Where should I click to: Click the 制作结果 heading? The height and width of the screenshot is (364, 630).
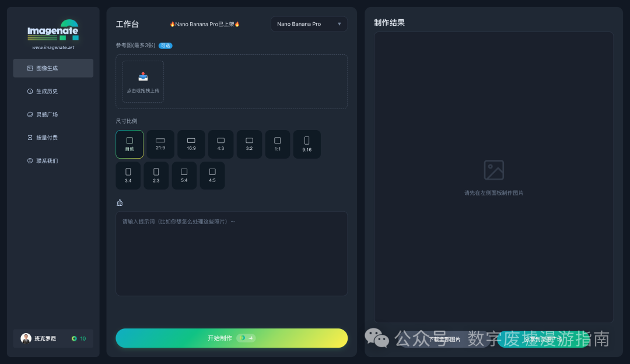[x=389, y=23]
